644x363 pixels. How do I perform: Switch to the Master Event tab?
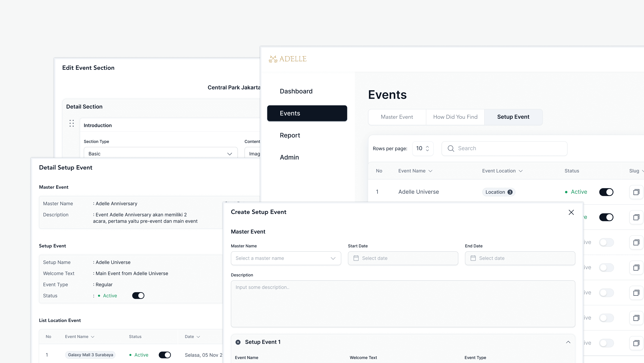tap(397, 117)
